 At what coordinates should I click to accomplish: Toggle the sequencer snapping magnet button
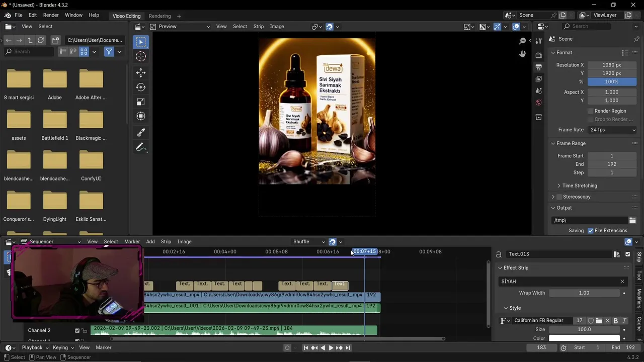[332, 242]
